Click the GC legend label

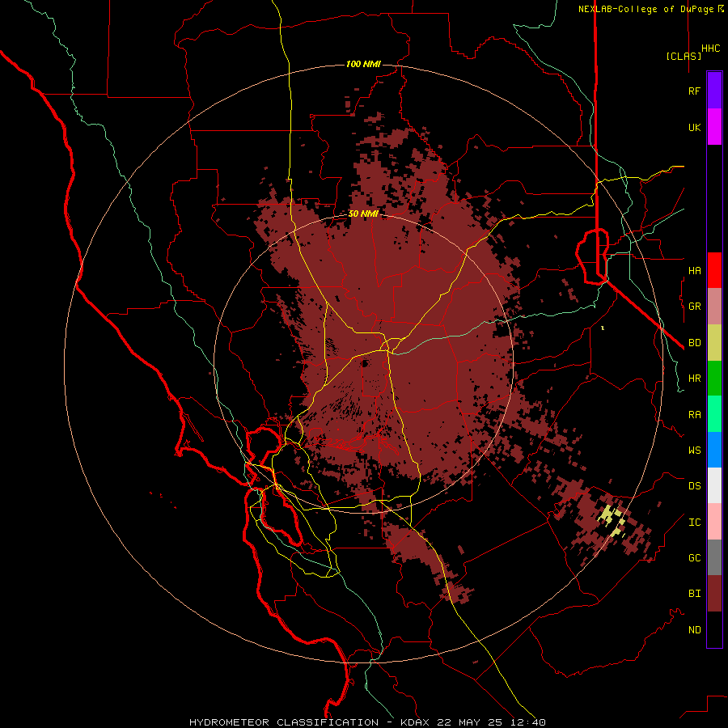tap(694, 558)
